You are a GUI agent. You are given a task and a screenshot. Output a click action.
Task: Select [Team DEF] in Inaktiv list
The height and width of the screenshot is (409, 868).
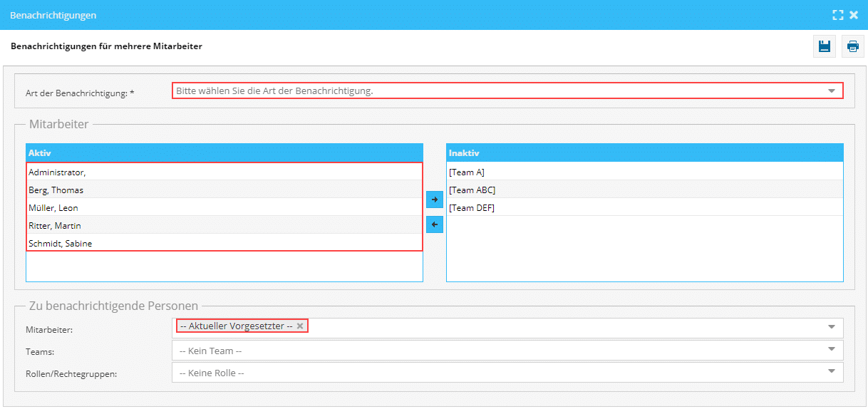click(x=644, y=207)
